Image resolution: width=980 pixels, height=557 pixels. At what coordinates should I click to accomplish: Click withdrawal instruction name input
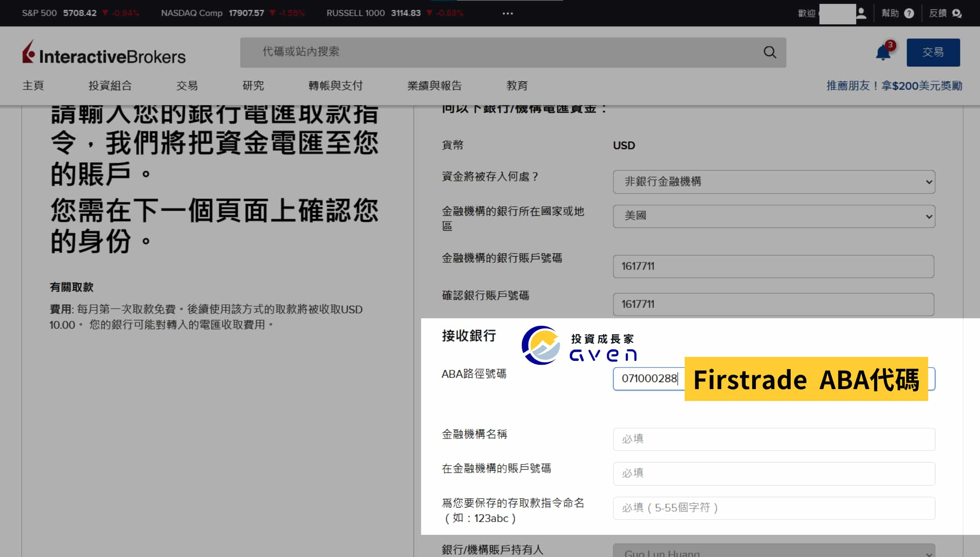774,508
